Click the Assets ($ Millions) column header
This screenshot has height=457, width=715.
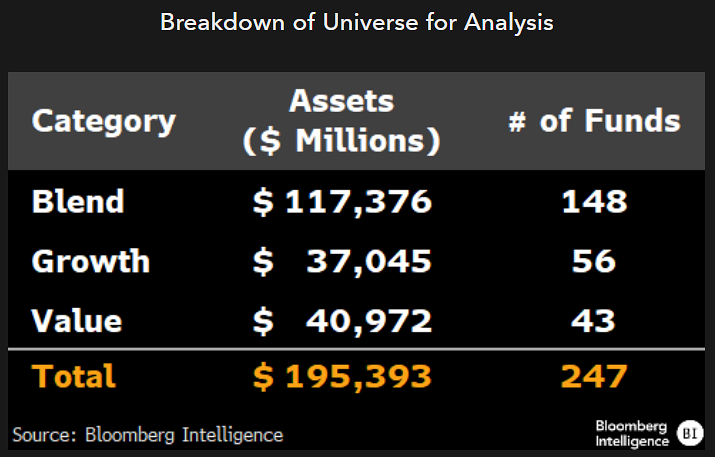click(341, 121)
